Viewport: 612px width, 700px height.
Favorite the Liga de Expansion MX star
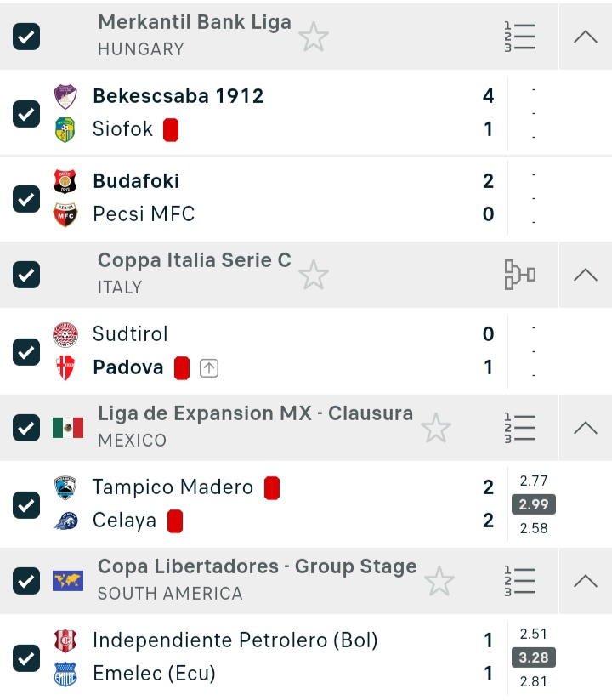coord(436,428)
